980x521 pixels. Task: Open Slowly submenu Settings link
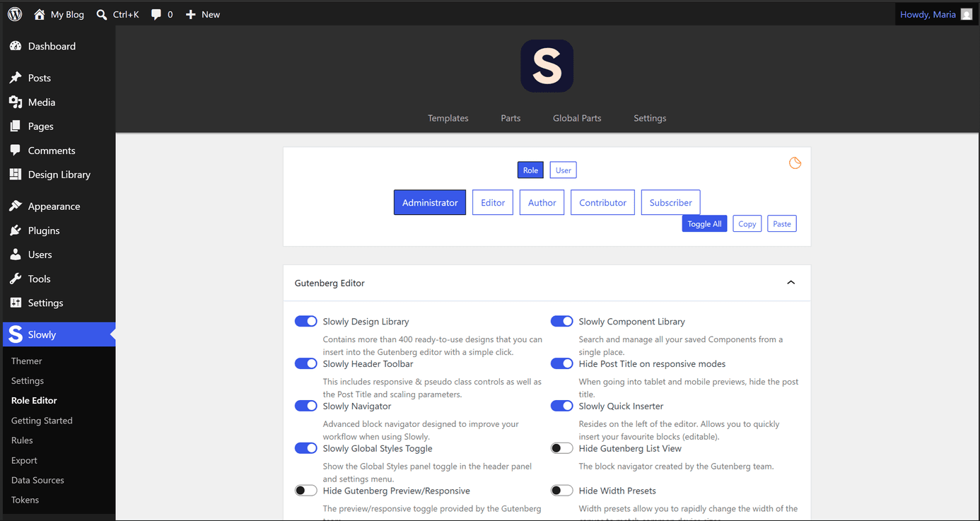pos(28,381)
